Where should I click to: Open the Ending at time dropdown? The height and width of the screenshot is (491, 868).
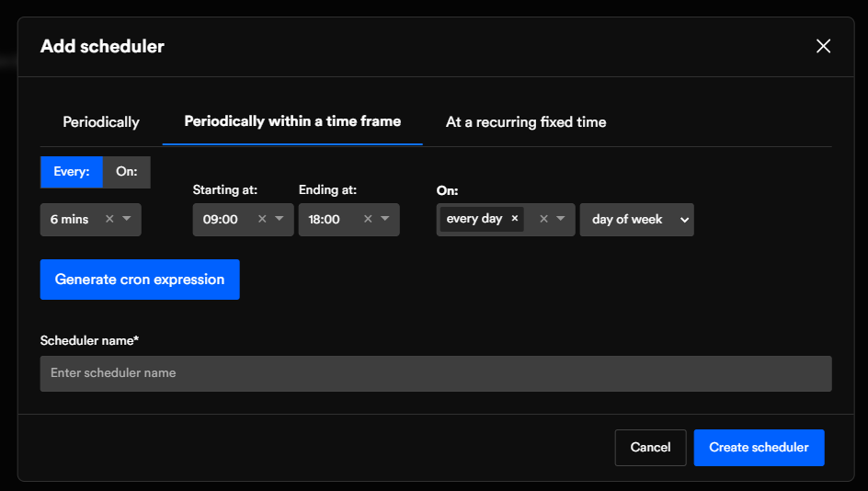[x=384, y=219]
